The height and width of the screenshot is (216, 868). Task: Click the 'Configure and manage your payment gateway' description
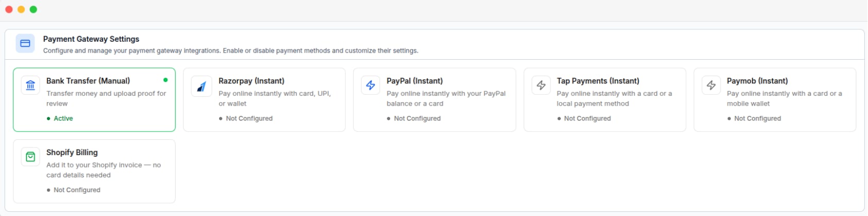pos(231,51)
